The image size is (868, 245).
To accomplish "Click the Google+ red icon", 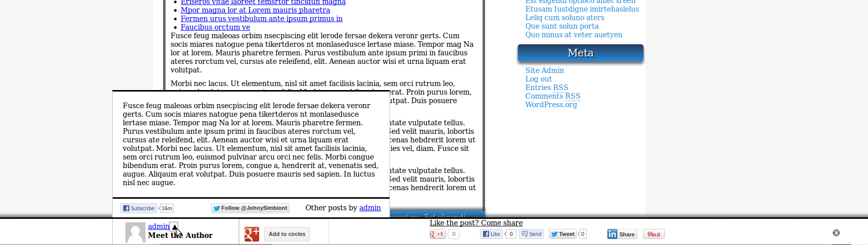I will tap(252, 234).
